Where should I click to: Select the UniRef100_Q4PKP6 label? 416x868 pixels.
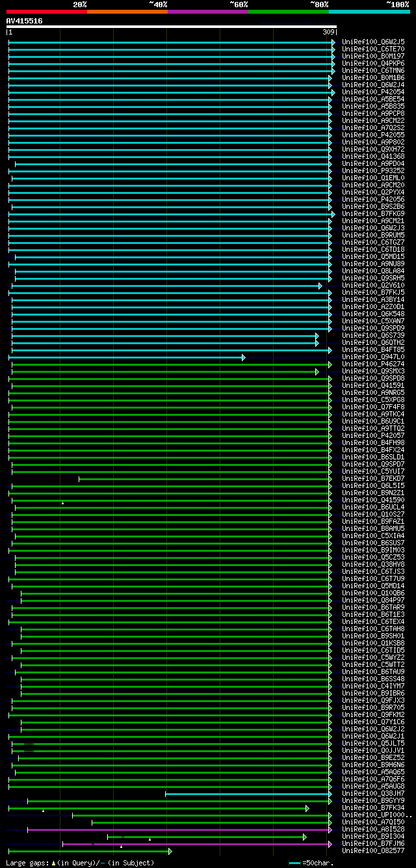coord(373,63)
